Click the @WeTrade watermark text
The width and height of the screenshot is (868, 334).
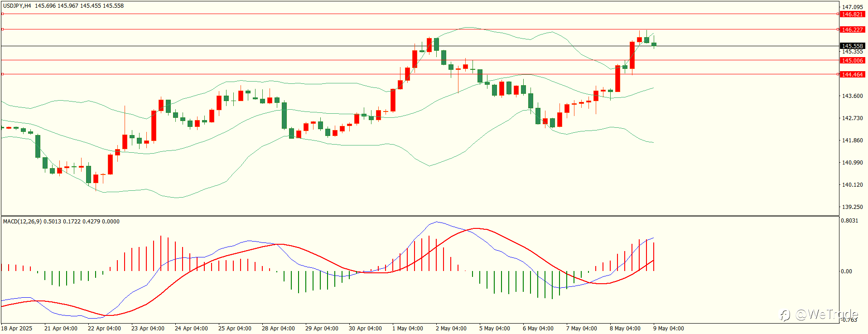[827, 315]
